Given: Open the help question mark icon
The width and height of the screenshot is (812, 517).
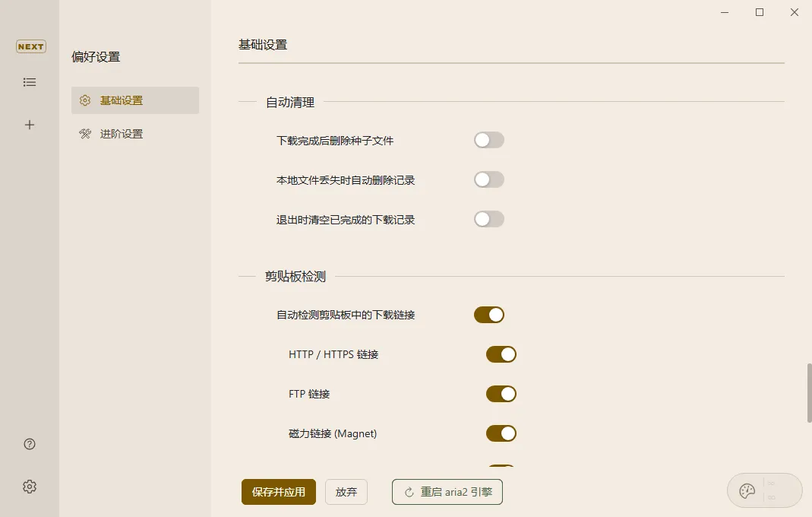Looking at the screenshot, I should click(30, 444).
